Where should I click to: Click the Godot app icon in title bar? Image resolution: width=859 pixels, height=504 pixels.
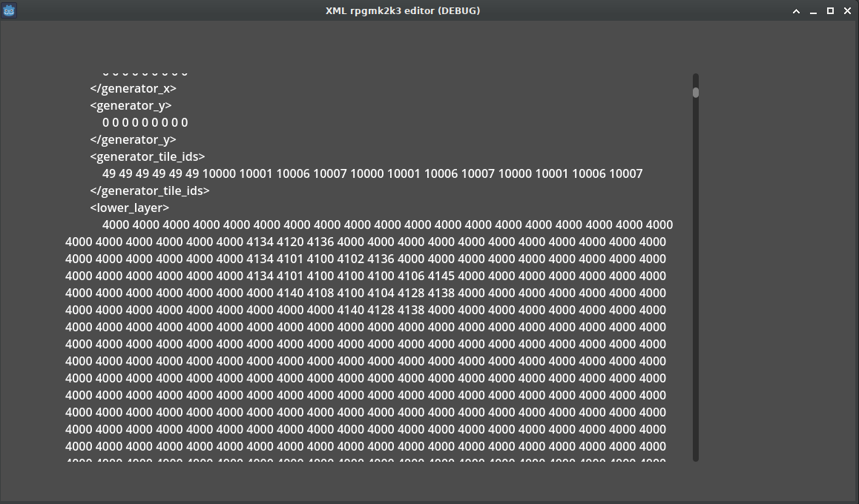[9, 10]
